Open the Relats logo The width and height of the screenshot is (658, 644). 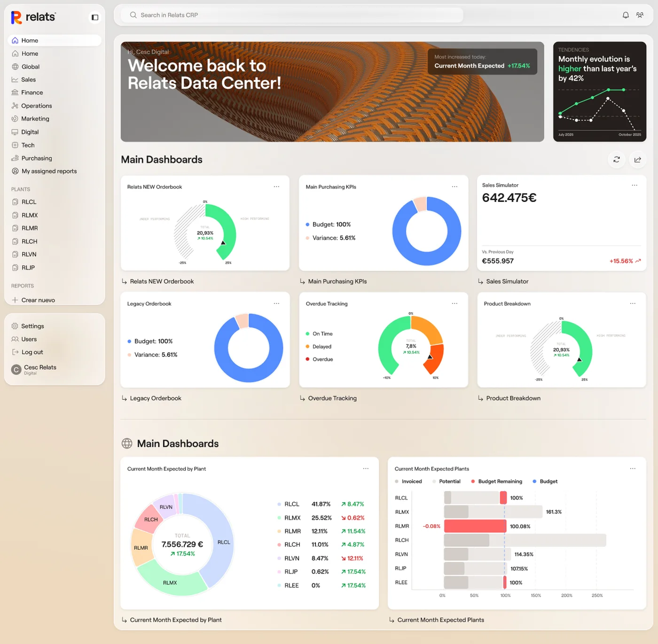coord(33,17)
